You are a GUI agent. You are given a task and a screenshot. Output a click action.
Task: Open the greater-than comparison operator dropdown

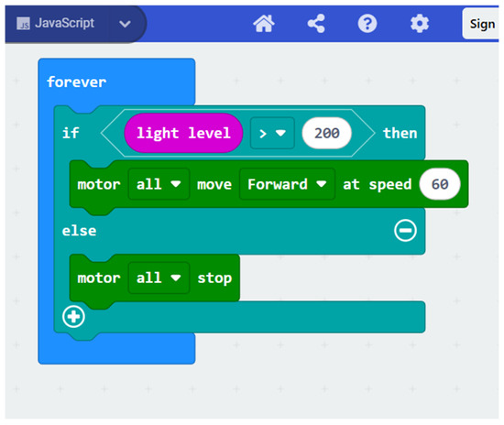(272, 133)
